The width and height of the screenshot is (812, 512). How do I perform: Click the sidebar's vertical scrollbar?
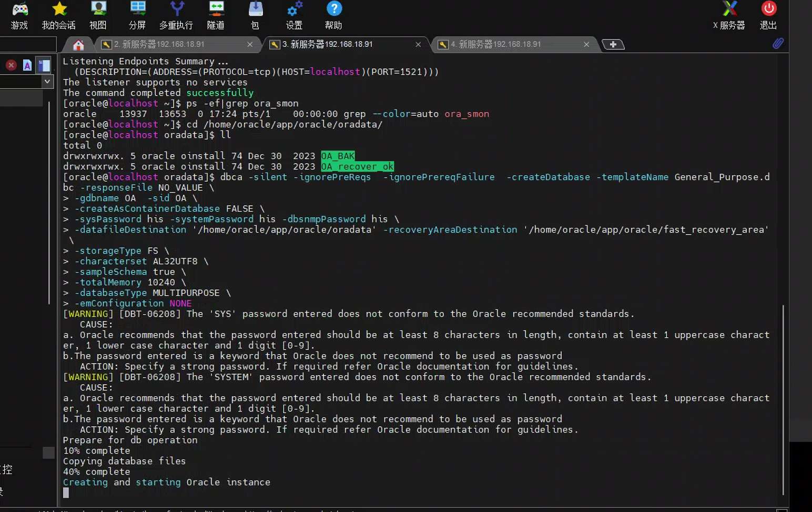pyautogui.click(x=49, y=203)
